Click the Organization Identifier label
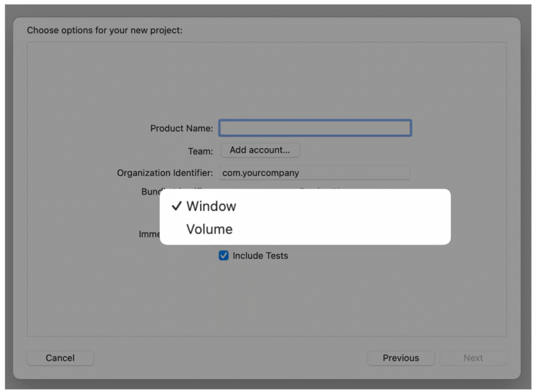The width and height of the screenshot is (537, 392). pyautogui.click(x=165, y=173)
